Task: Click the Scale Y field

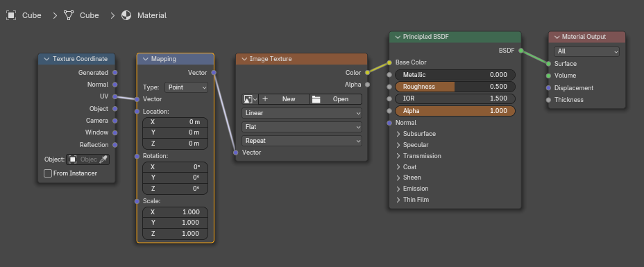Action: (176, 223)
